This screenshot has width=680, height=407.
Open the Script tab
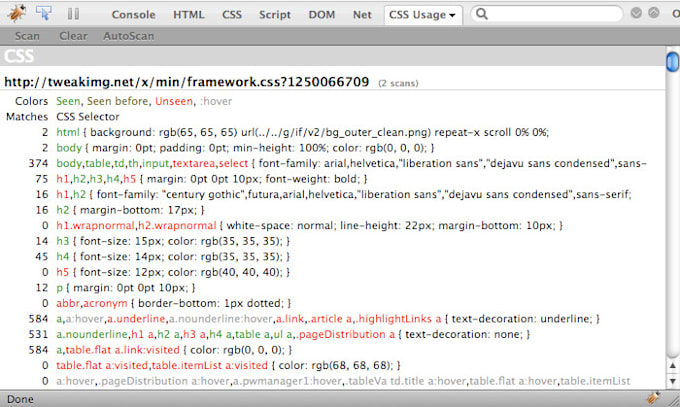point(274,15)
